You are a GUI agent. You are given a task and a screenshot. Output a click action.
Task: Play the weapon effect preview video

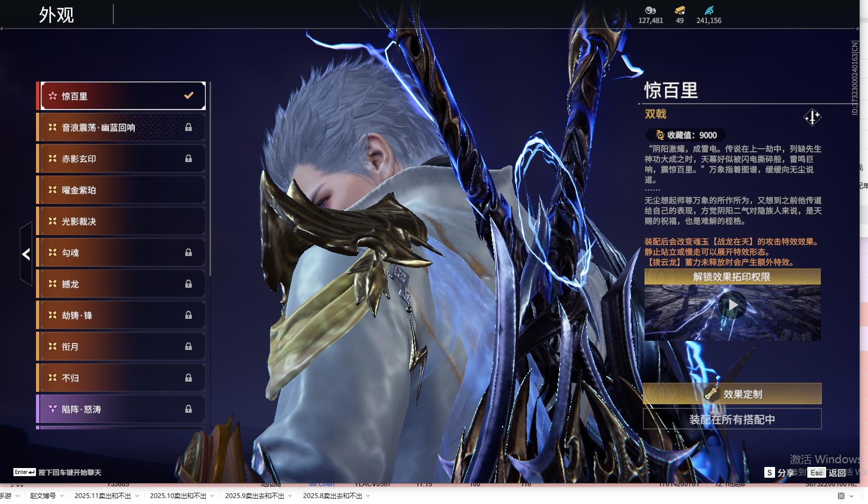pos(733,305)
